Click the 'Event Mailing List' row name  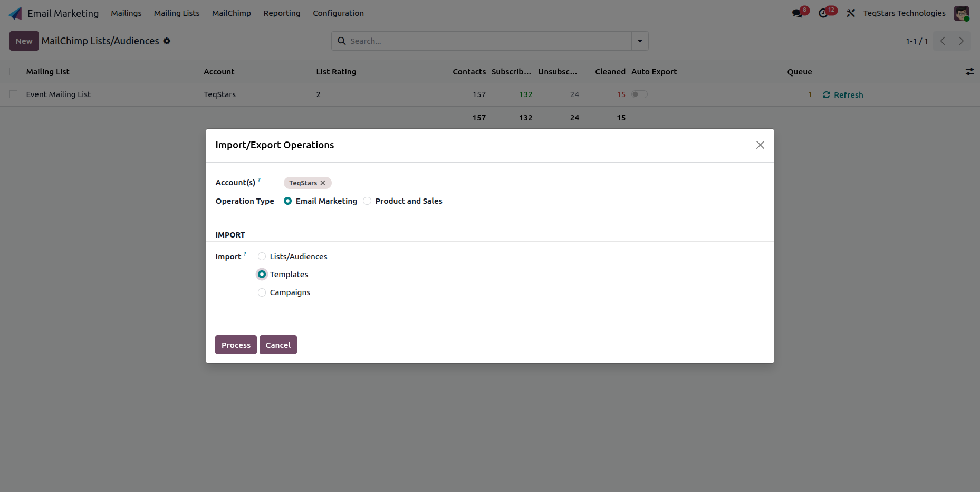[x=59, y=94]
